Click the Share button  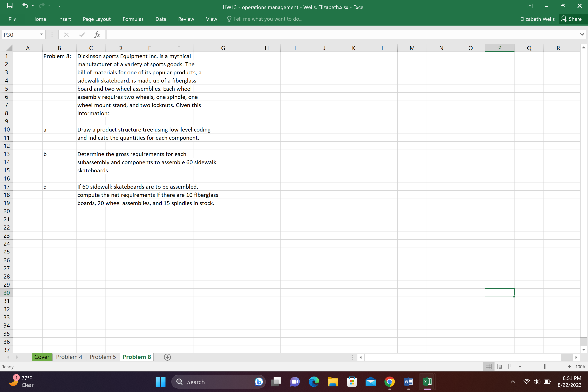(572, 19)
